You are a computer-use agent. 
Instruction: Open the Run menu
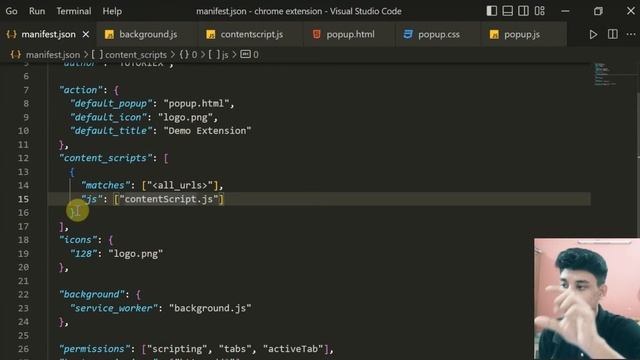[37, 11]
